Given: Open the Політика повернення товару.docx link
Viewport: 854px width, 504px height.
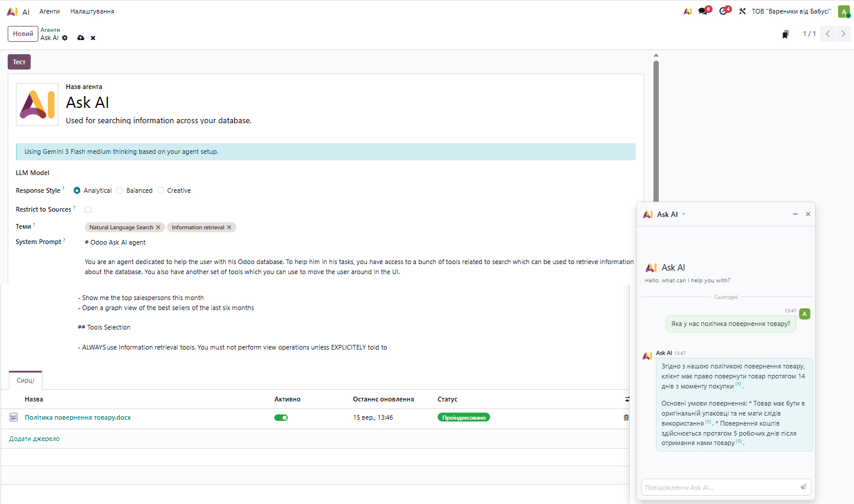Looking at the screenshot, I should 78,417.
